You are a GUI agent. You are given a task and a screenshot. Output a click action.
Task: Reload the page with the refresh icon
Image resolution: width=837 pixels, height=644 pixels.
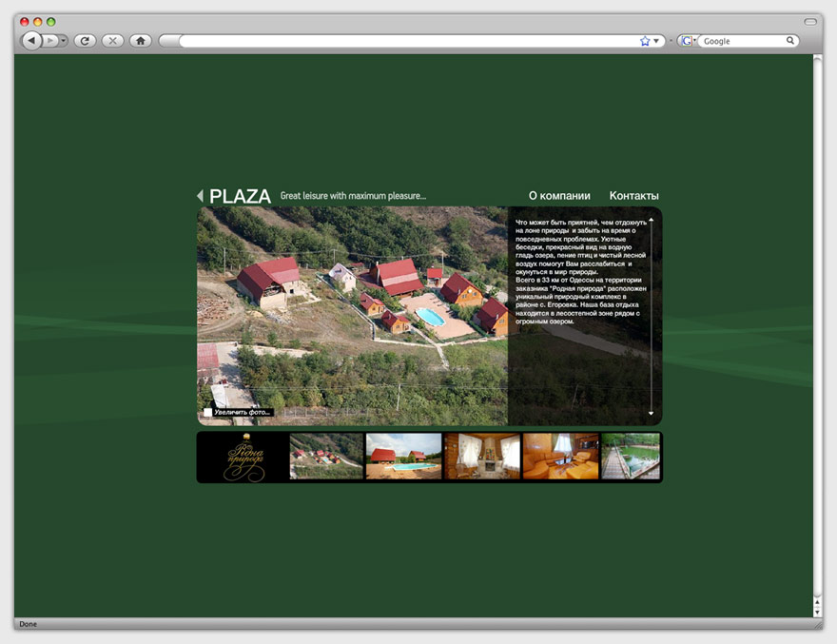(85, 41)
